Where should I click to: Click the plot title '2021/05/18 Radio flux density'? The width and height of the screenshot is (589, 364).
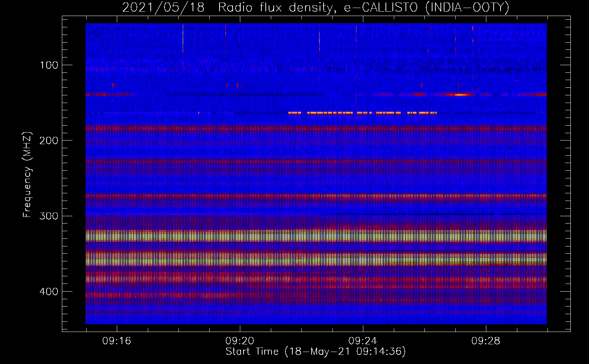coord(316,7)
